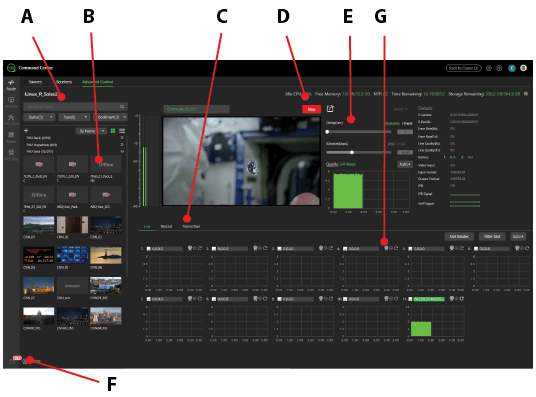
Task: Click the red Stop button
Action: (x=311, y=109)
